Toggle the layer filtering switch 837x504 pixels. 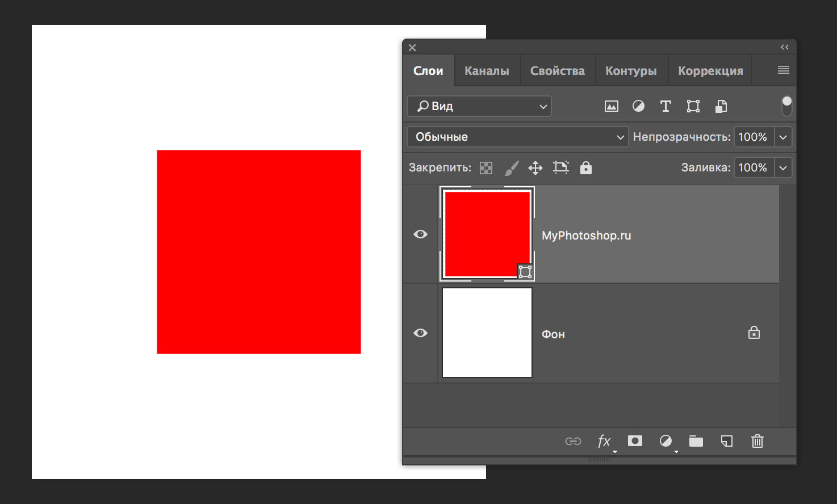(786, 106)
